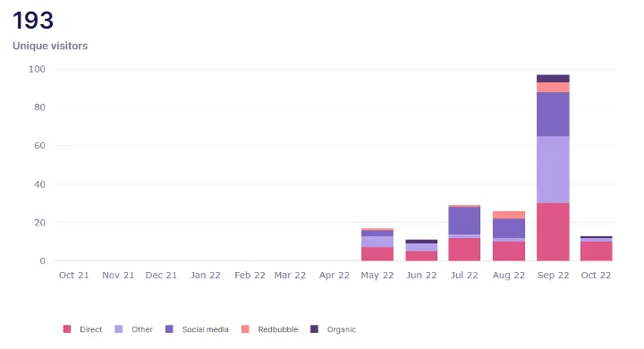The height and width of the screenshot is (349, 644).
Task: Click the Organic legend color swatch
Action: [x=314, y=328]
